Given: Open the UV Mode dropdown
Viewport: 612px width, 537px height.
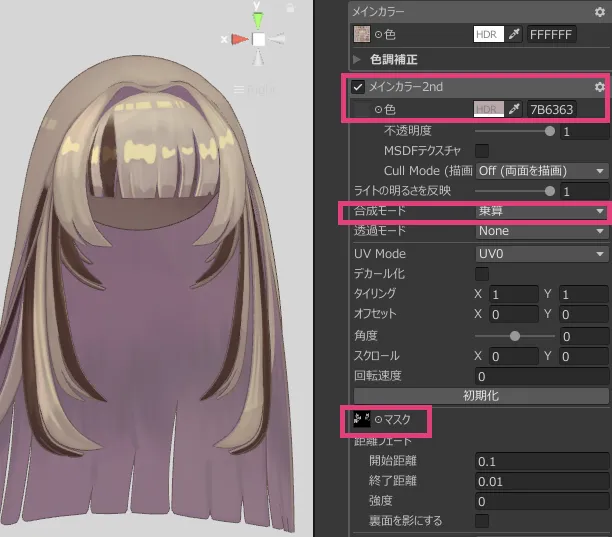Looking at the screenshot, I should click(x=542, y=254).
